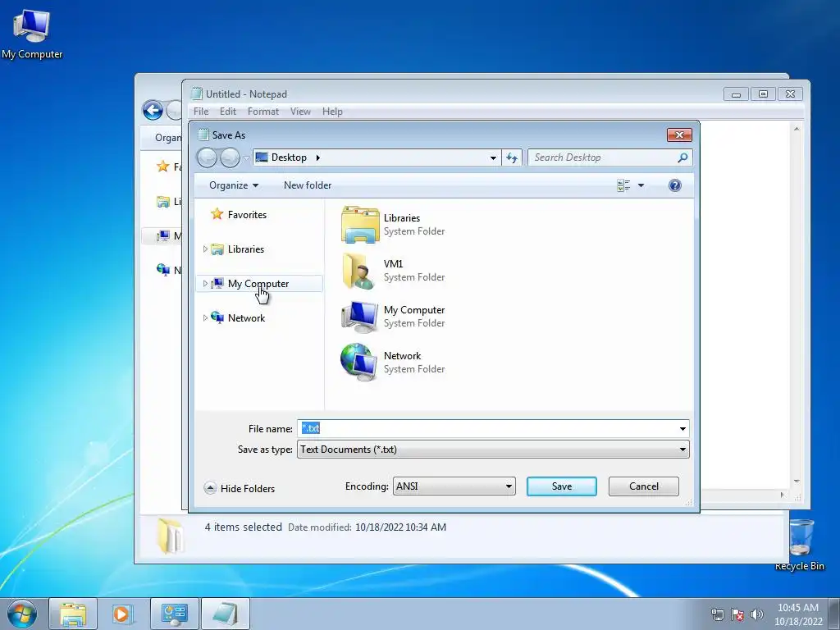Click the volume speaker tray icon

[x=756, y=614]
